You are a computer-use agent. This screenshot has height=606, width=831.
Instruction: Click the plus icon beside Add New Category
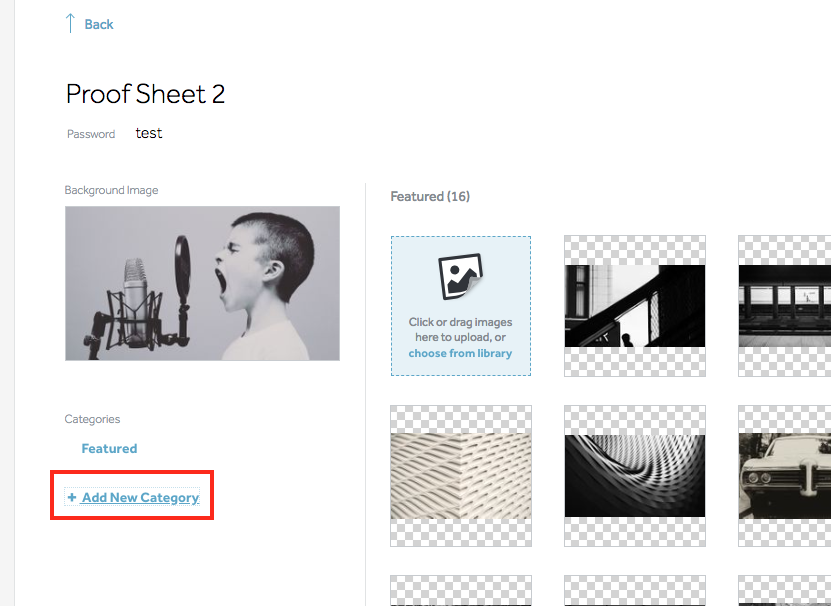72,497
